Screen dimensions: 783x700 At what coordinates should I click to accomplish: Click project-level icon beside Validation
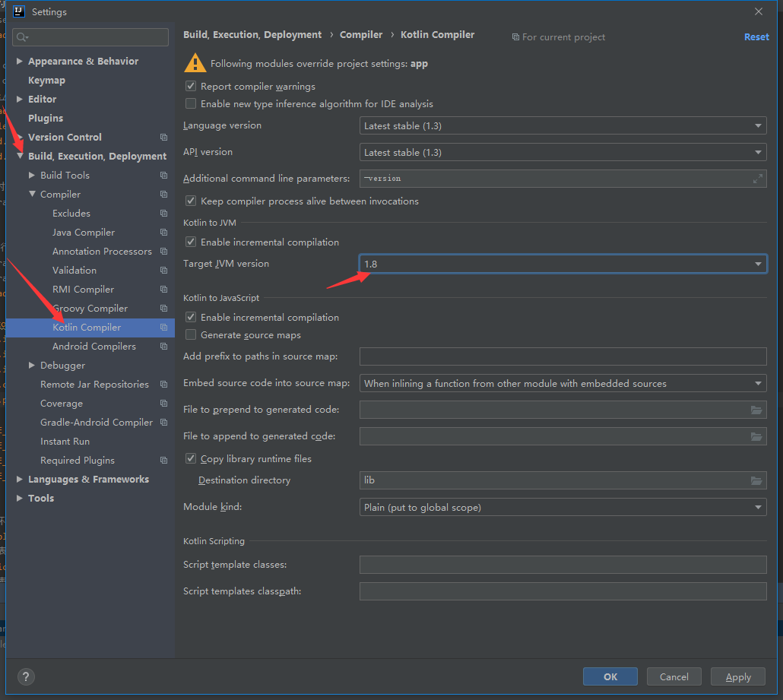[163, 270]
